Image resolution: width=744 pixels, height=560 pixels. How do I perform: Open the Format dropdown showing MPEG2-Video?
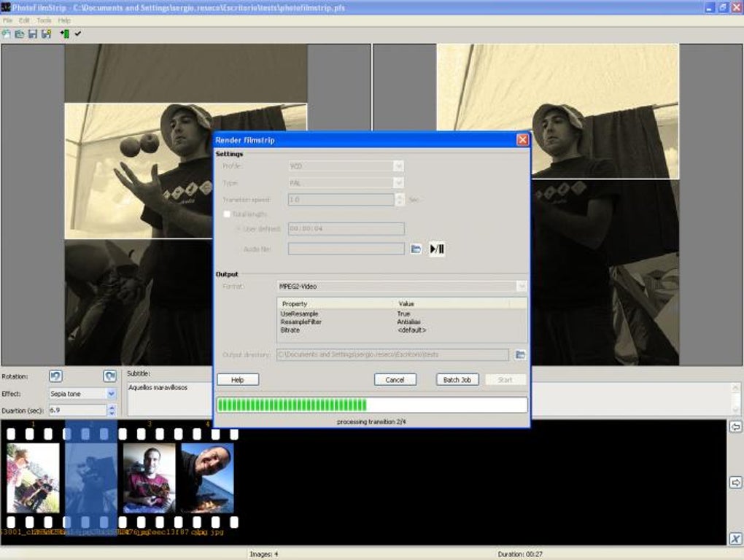(x=522, y=286)
